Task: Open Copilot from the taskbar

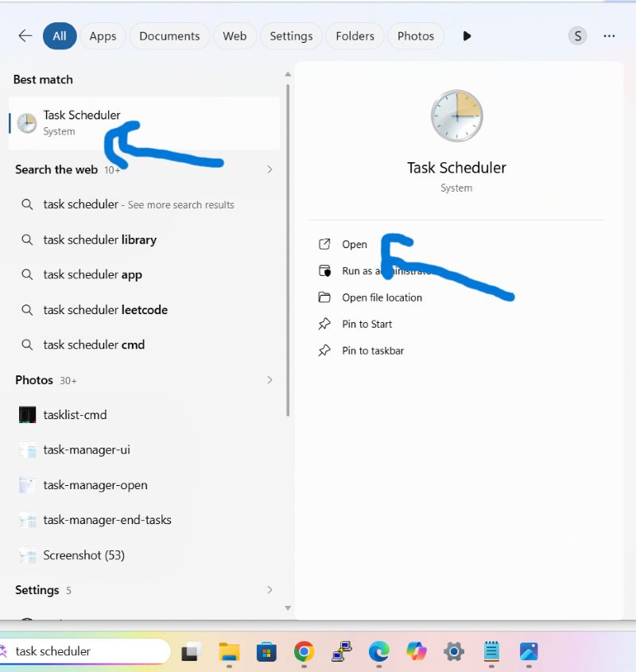Action: [x=417, y=651]
